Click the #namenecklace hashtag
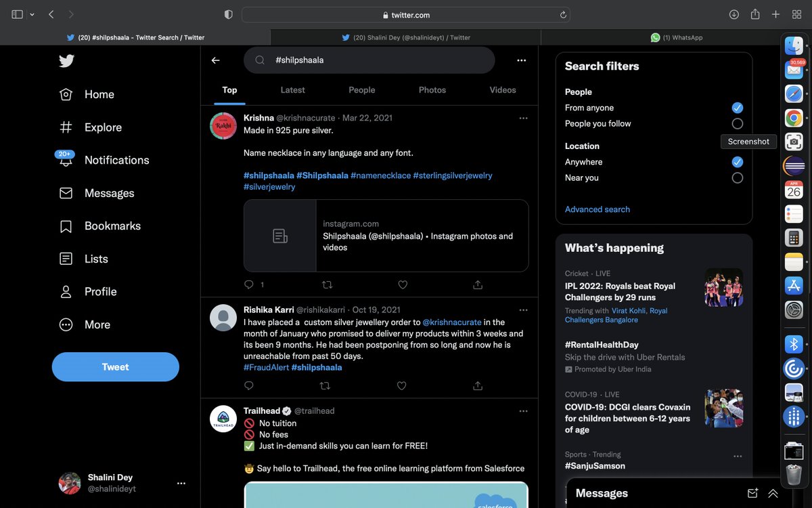Image resolution: width=812 pixels, height=508 pixels. [x=381, y=175]
